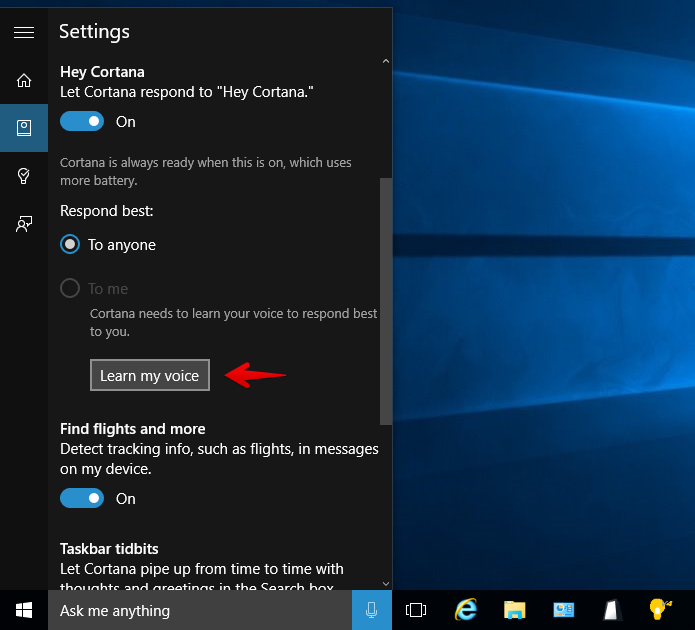Open Feedback icon in Cortana sidebar
Image resolution: width=695 pixels, height=630 pixels.
coord(24,224)
